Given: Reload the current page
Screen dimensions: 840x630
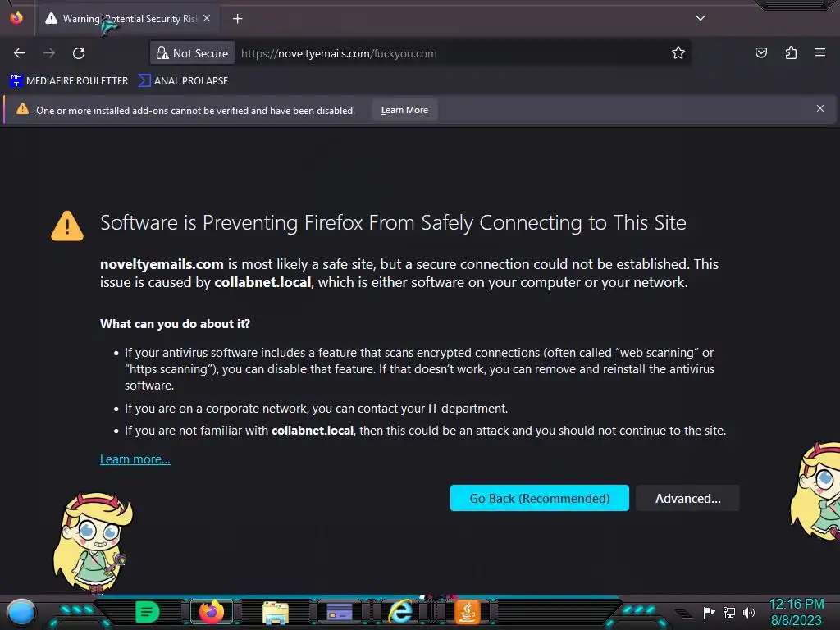Looking at the screenshot, I should [79, 53].
